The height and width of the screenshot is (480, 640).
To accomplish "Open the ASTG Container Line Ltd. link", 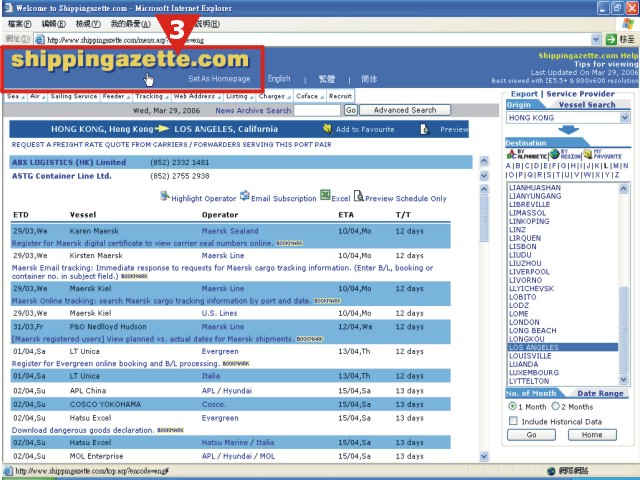I will (x=62, y=176).
